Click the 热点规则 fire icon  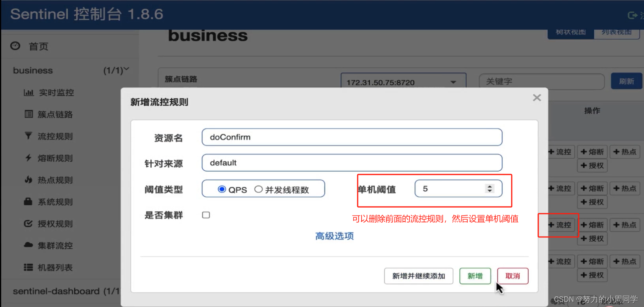28,180
